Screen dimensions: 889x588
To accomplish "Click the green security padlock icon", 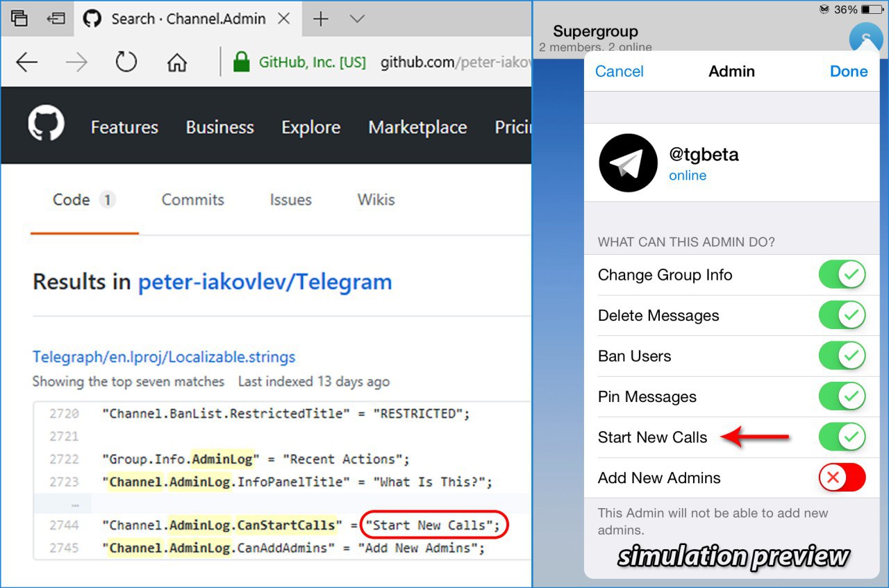I will [x=241, y=62].
